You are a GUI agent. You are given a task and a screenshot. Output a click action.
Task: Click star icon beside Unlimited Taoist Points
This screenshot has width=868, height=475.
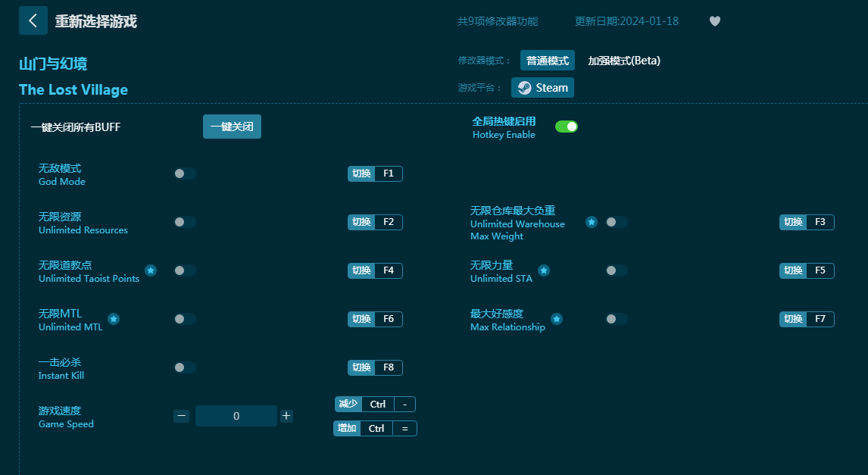[151, 270]
